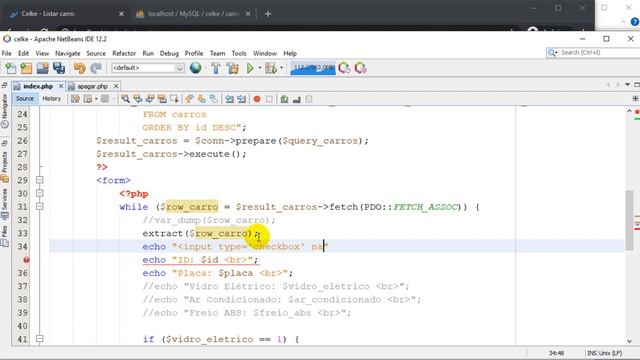The image size is (640, 360).
Task: Open the Tools menu
Action: pos(239,53)
